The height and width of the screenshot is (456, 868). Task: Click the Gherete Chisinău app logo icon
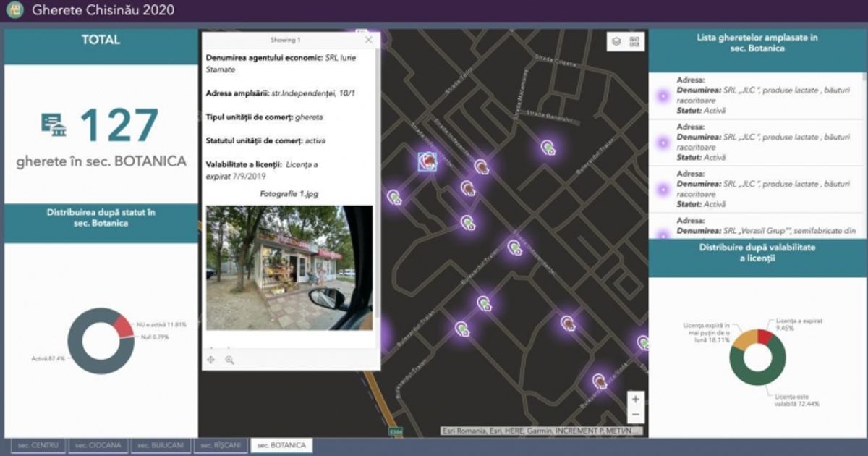click(x=15, y=11)
